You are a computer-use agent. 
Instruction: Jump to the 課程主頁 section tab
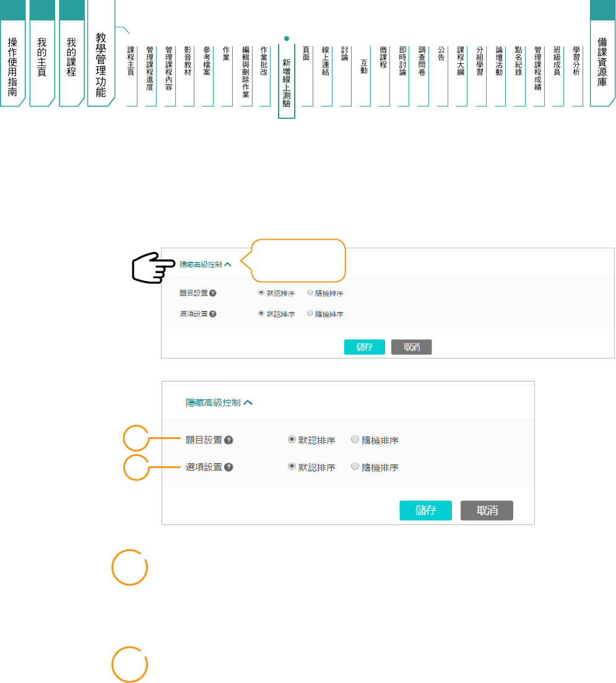coord(131,75)
